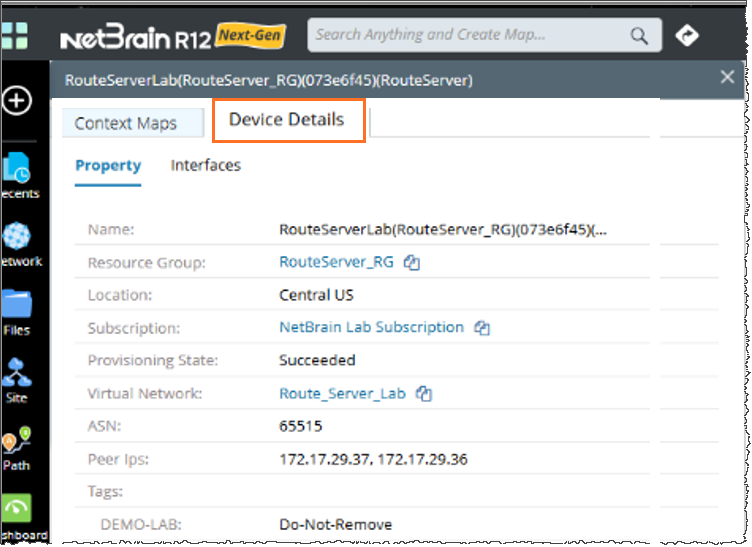The image size is (752, 547).
Task: Click the Location label
Action: point(120,295)
